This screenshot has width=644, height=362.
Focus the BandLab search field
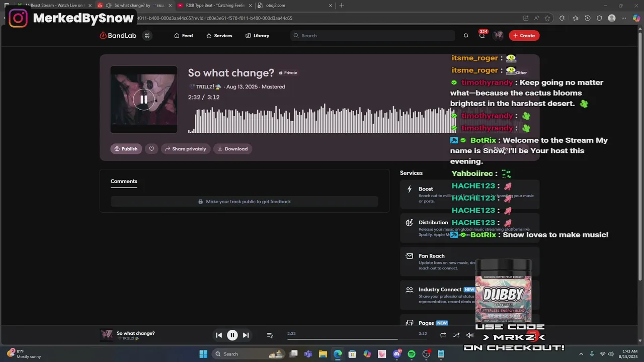[x=372, y=36]
